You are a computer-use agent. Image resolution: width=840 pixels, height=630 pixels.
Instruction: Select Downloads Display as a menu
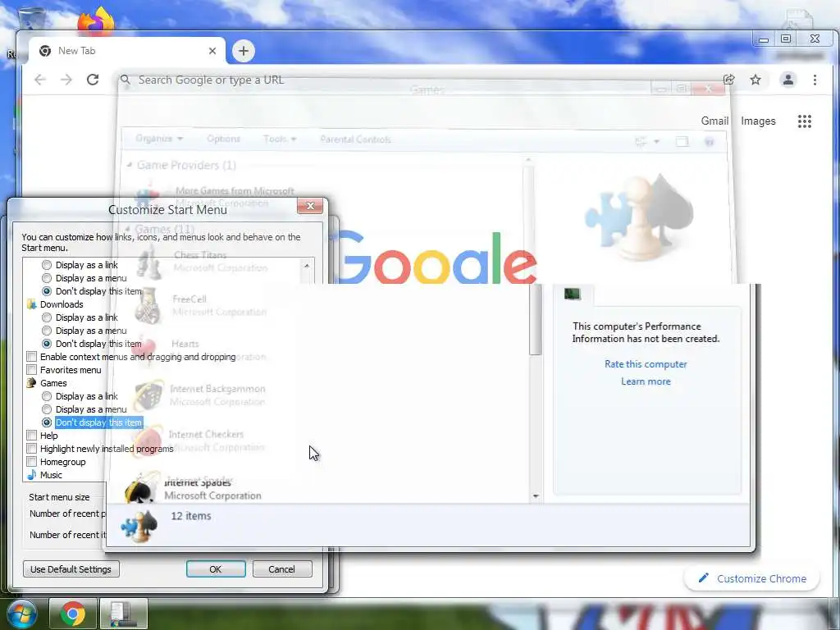click(x=47, y=331)
